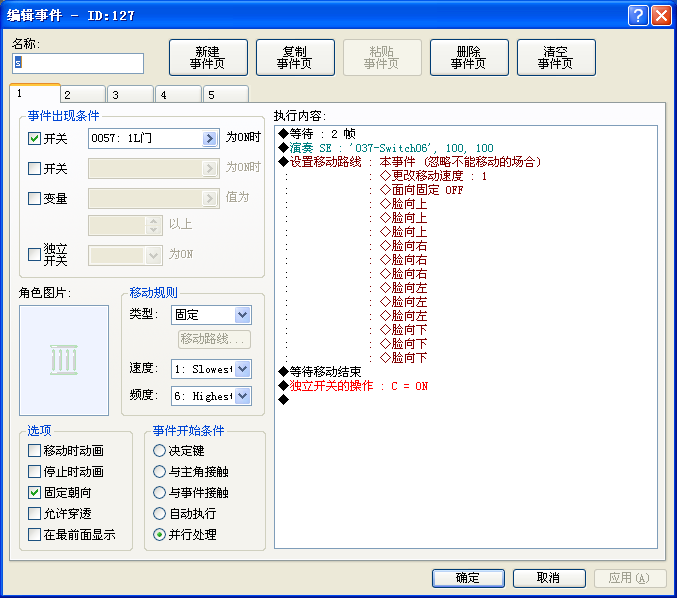Click the 复制事件页 button
This screenshot has height=598, width=677.
coord(295,57)
